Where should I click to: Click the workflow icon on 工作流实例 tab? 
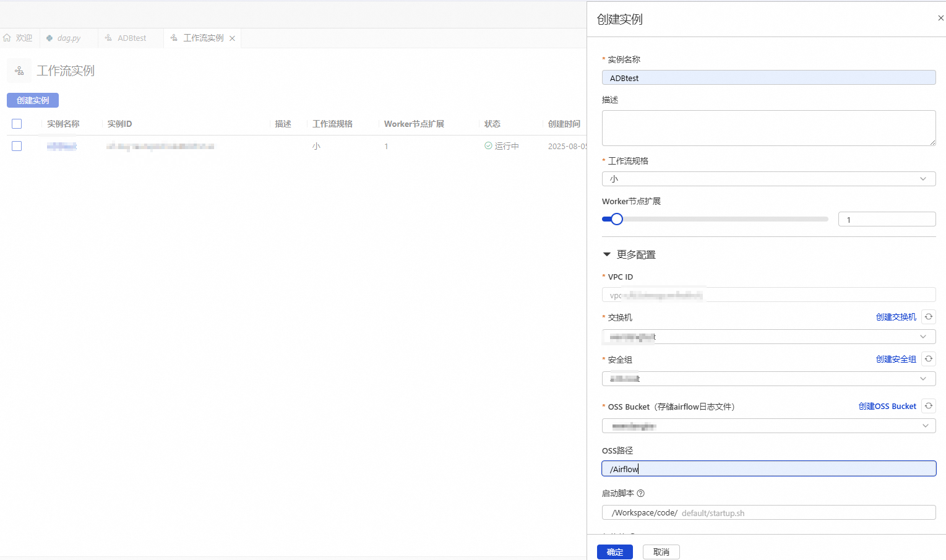tap(174, 38)
